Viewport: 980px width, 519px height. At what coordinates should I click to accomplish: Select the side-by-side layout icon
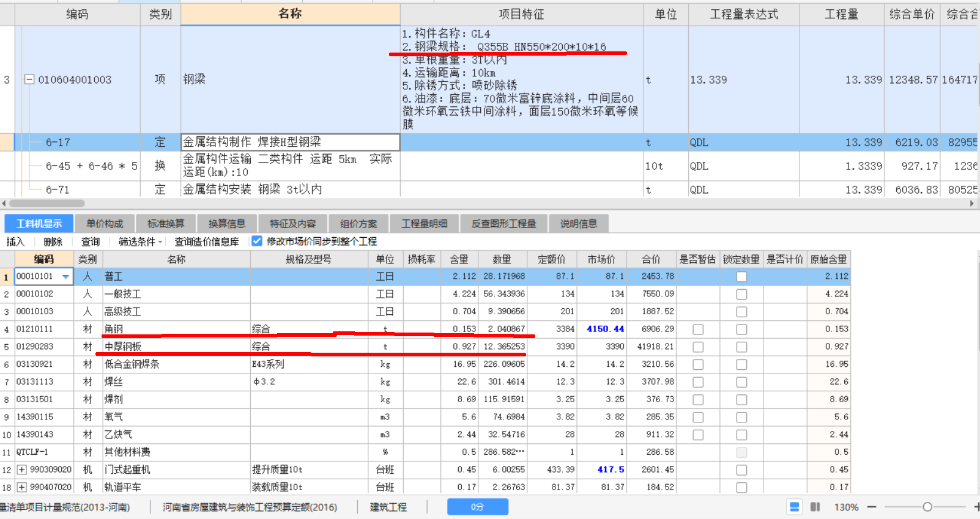(815, 507)
